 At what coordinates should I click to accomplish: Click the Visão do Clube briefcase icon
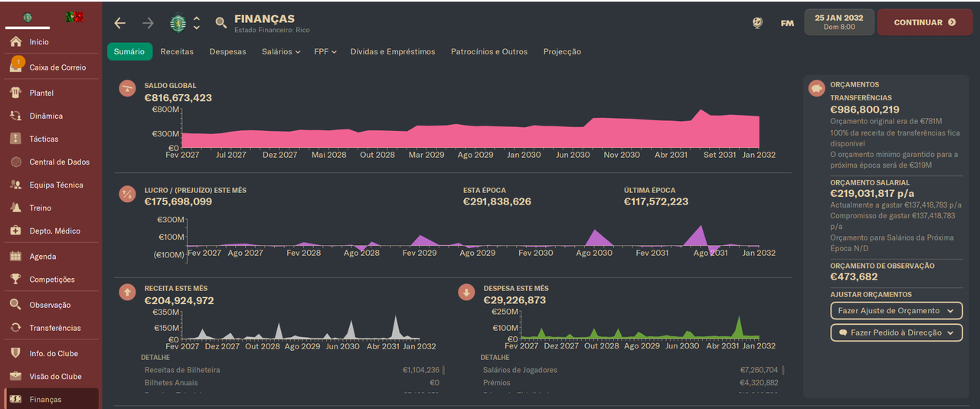coord(15,376)
